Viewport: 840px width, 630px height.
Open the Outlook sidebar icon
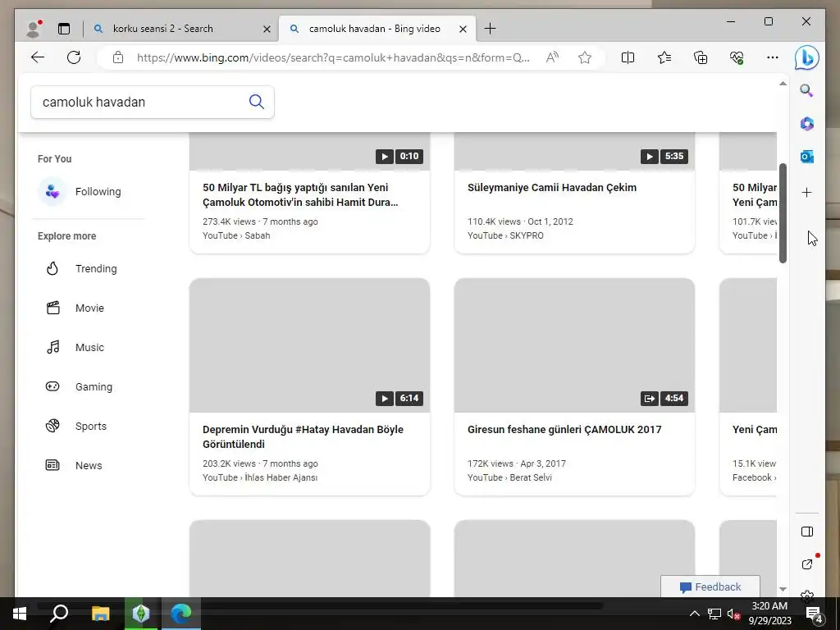(x=807, y=157)
